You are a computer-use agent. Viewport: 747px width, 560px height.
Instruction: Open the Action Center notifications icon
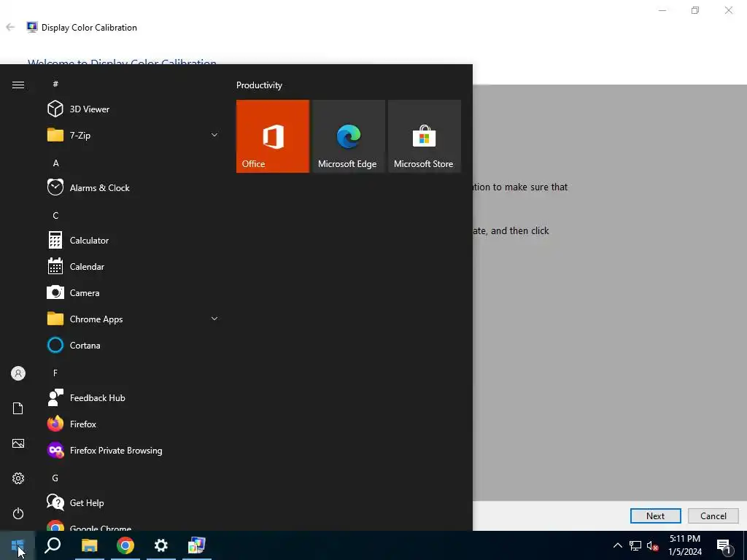pos(724,546)
